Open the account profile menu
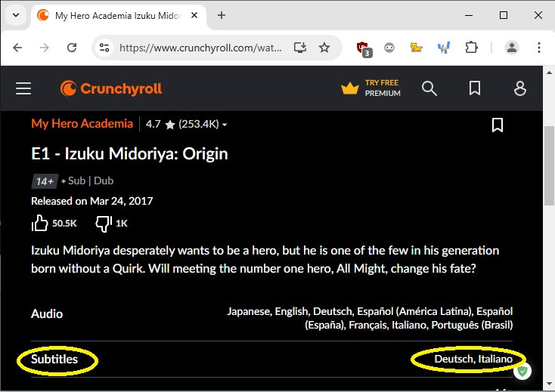Screen dimensions: 555x392 pos(520,88)
